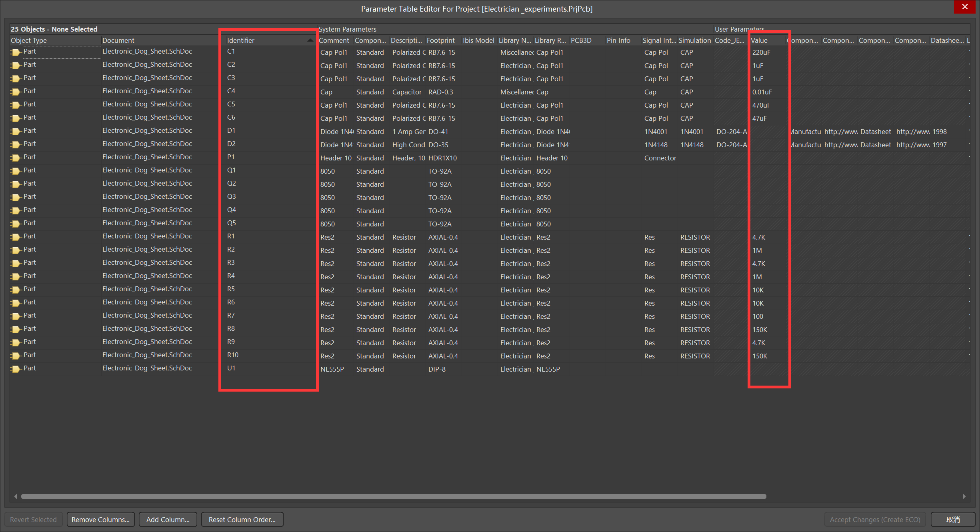Click the part icon in R5 row
The image size is (980, 532).
coord(16,290)
